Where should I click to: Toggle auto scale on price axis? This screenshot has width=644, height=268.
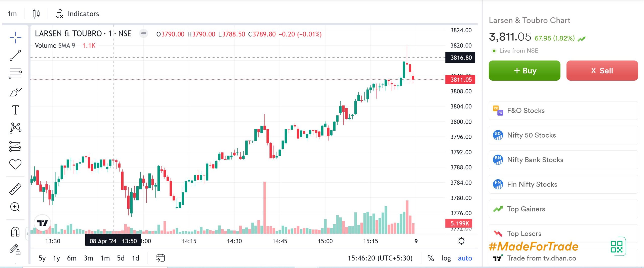pos(465,258)
